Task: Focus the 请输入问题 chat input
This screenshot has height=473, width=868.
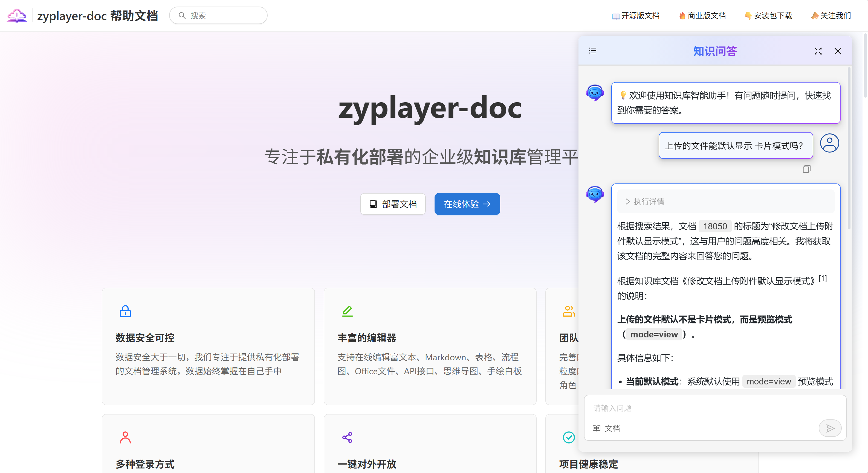Action: click(715, 408)
